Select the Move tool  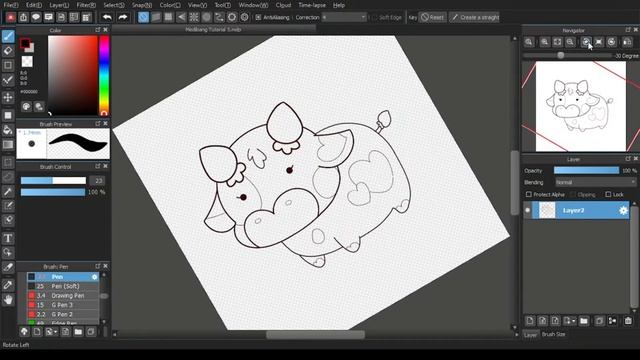tap(8, 97)
